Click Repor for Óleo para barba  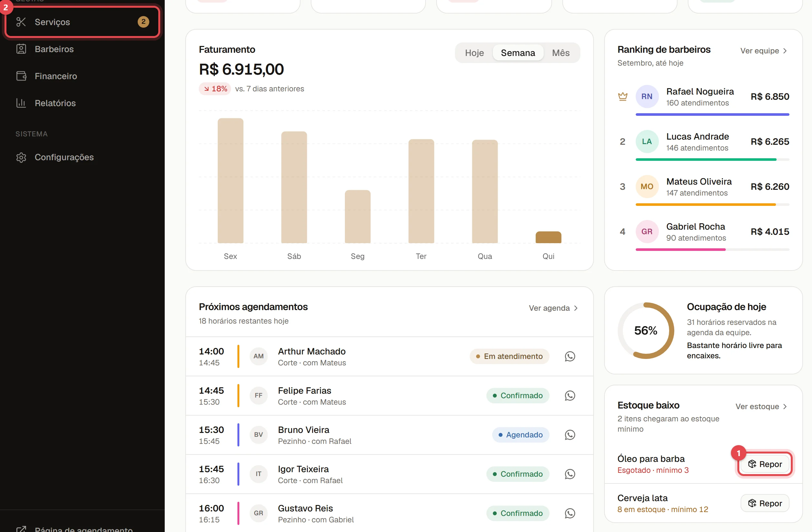pyautogui.click(x=765, y=464)
